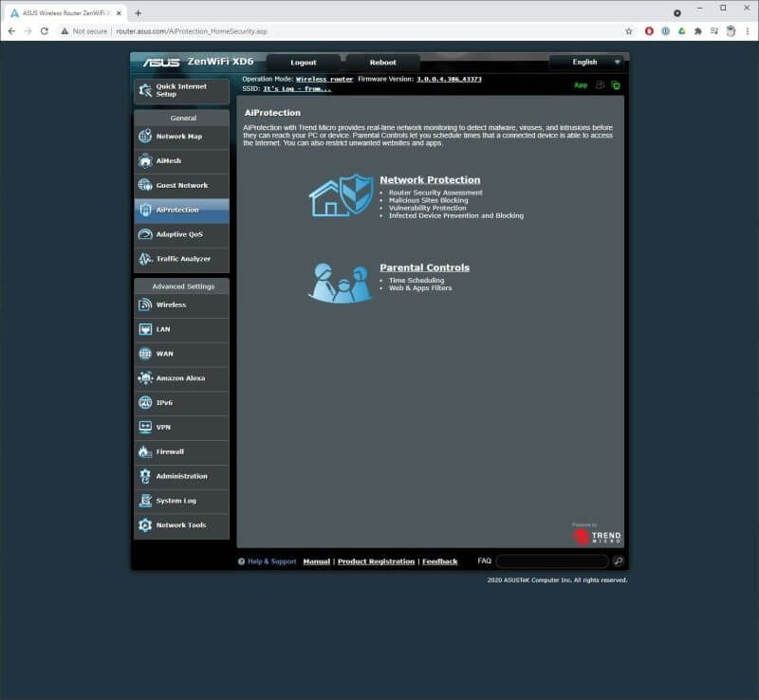Open the Network Protection link
The width and height of the screenshot is (759, 700).
coord(430,179)
